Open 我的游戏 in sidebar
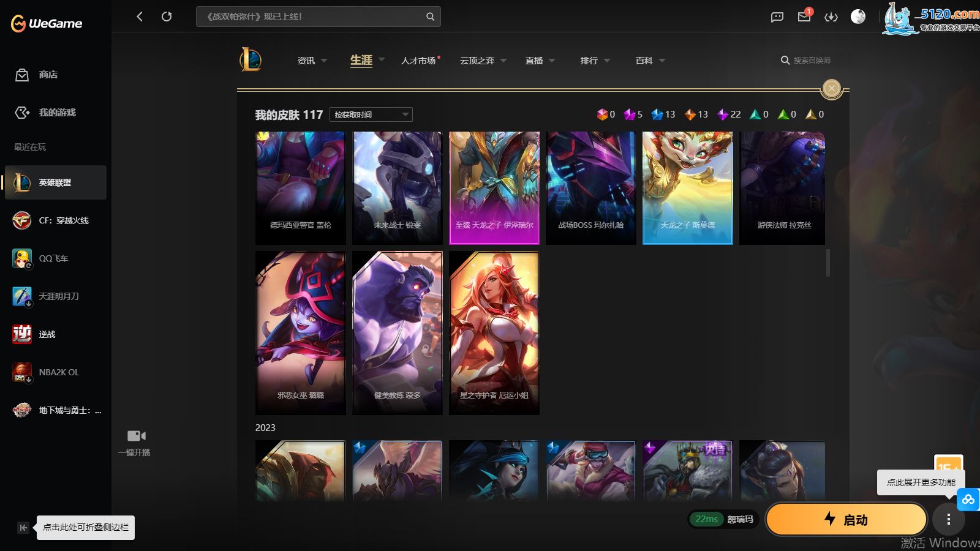Screen dimensions: 980x551 (55, 113)
